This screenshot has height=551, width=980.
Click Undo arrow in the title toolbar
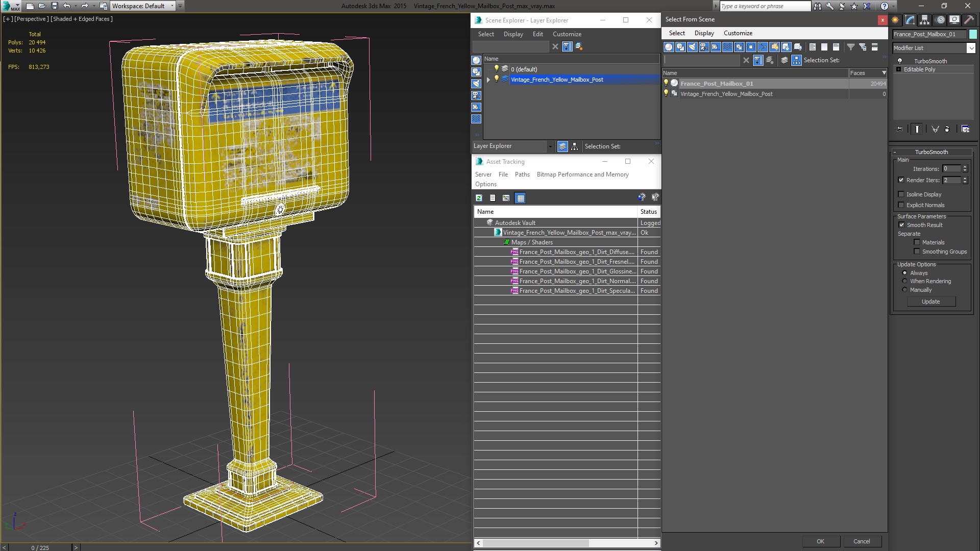(66, 6)
